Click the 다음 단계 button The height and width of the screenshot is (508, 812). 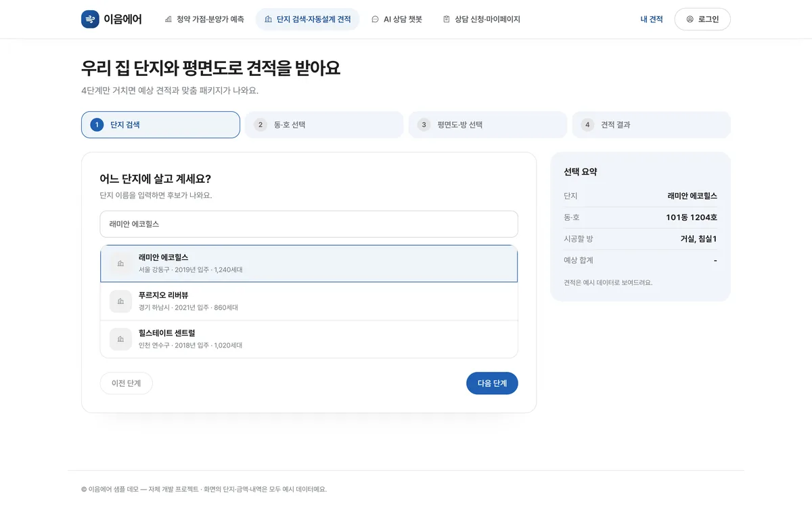(x=492, y=383)
